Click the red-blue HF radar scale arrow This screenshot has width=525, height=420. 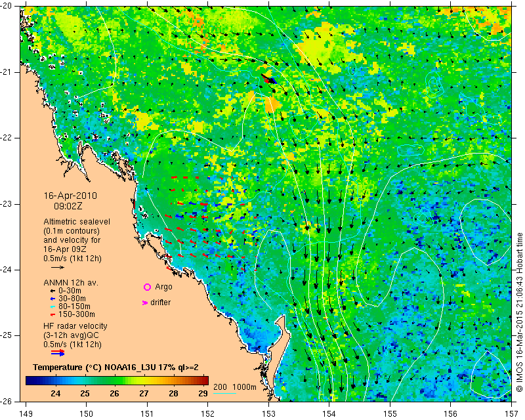58,352
